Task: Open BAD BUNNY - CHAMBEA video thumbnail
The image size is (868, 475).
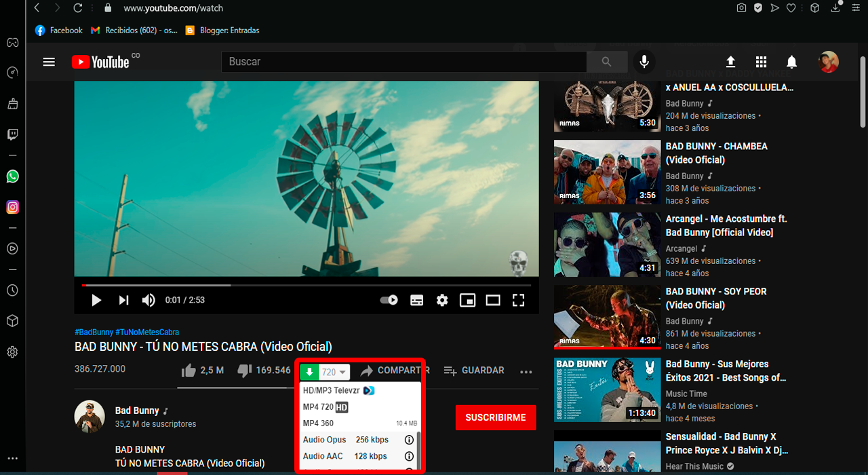Action: [607, 172]
